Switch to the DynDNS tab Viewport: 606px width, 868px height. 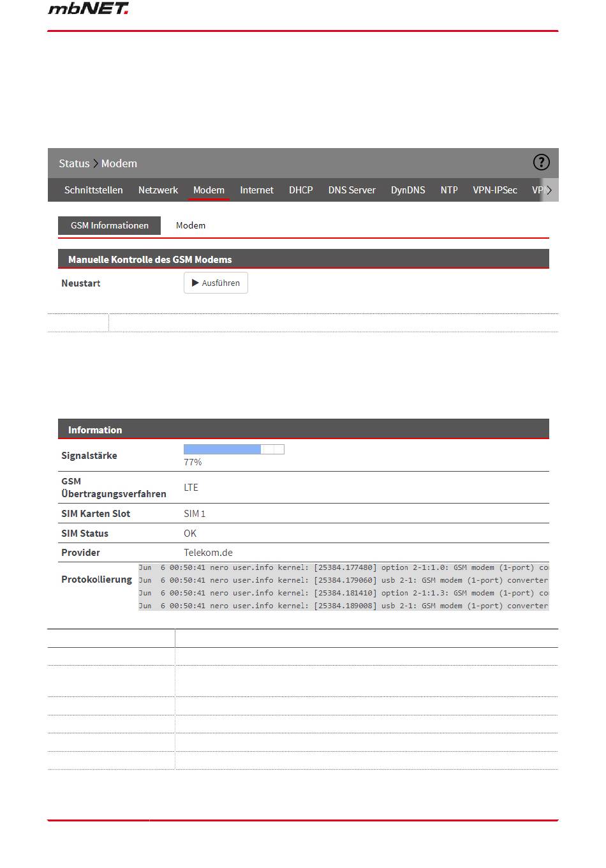(x=408, y=190)
